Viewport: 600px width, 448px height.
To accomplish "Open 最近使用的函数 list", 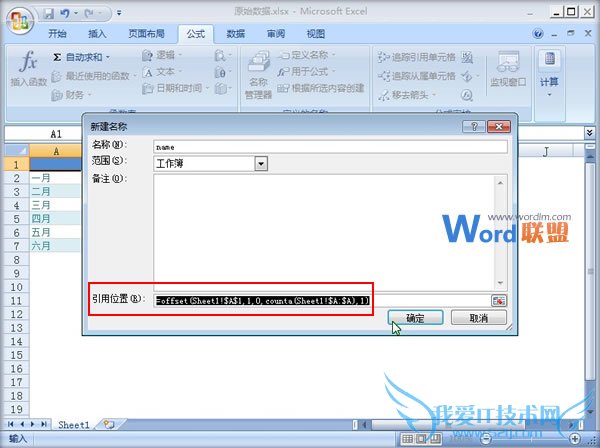I will 94,76.
